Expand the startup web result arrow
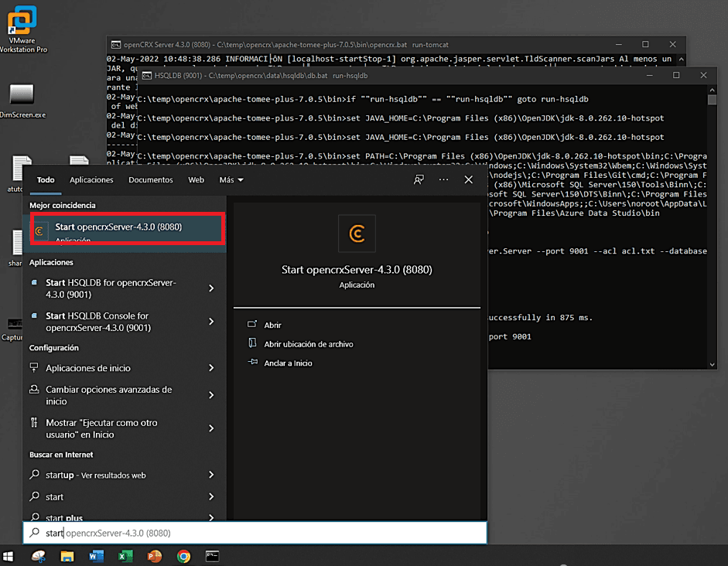Screen dimensions: 728x566 coord(211,475)
